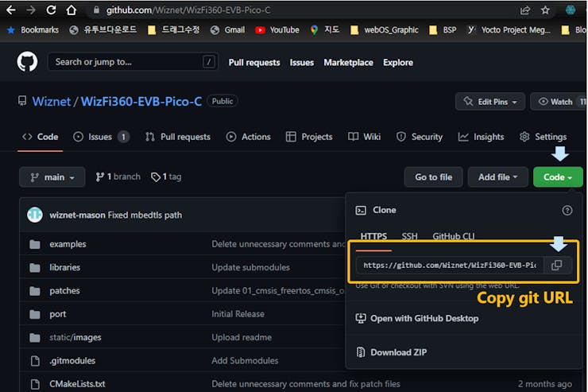Open the Insights tab
588x392 pixels.
(x=481, y=137)
